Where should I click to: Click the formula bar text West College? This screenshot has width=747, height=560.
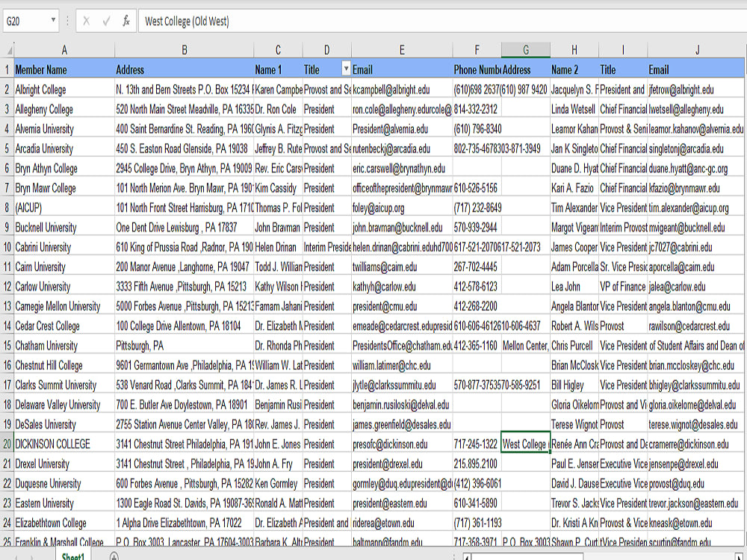pos(187,22)
